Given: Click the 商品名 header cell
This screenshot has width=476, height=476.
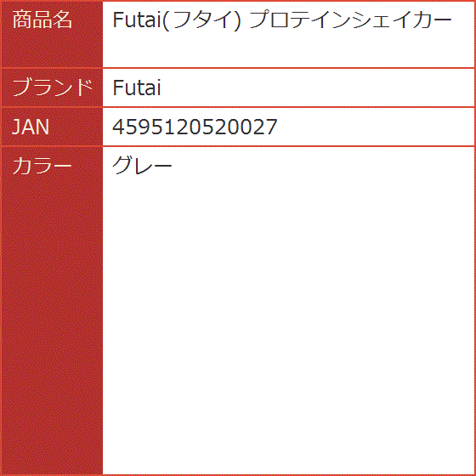Looking at the screenshot, I should (x=52, y=35).
